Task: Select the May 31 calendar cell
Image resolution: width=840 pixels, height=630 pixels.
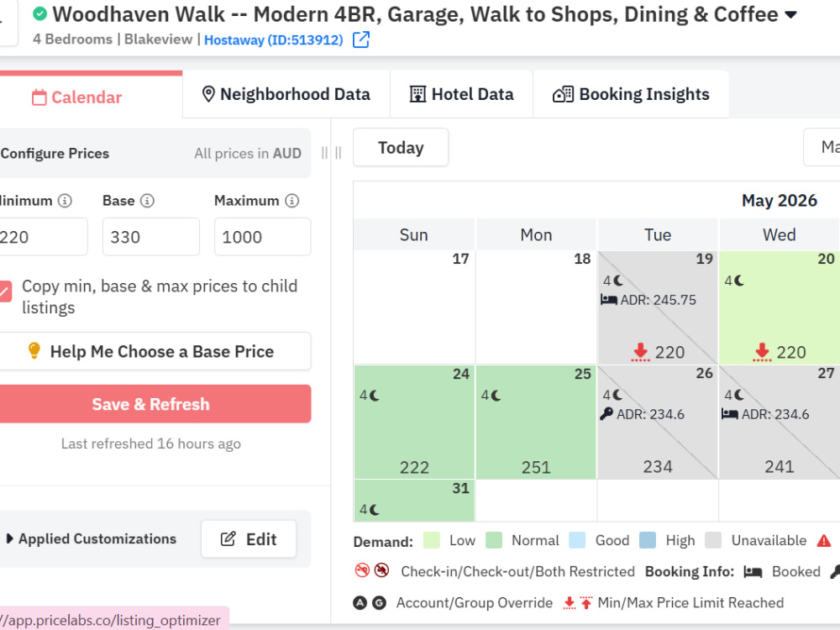Action: pos(414,501)
